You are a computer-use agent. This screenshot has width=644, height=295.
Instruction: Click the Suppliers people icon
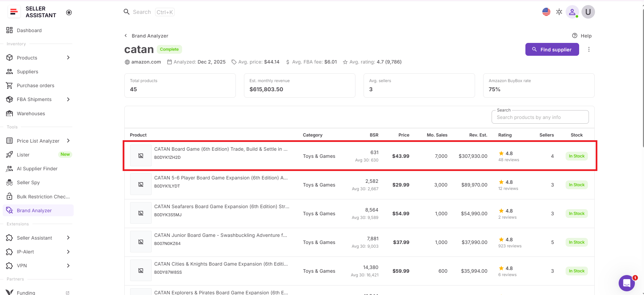click(x=9, y=72)
